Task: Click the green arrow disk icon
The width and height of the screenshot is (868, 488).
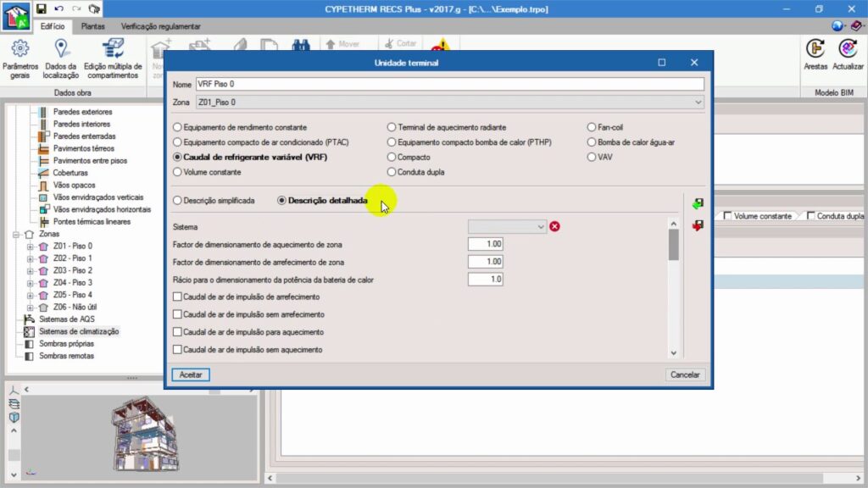Action: (698, 204)
